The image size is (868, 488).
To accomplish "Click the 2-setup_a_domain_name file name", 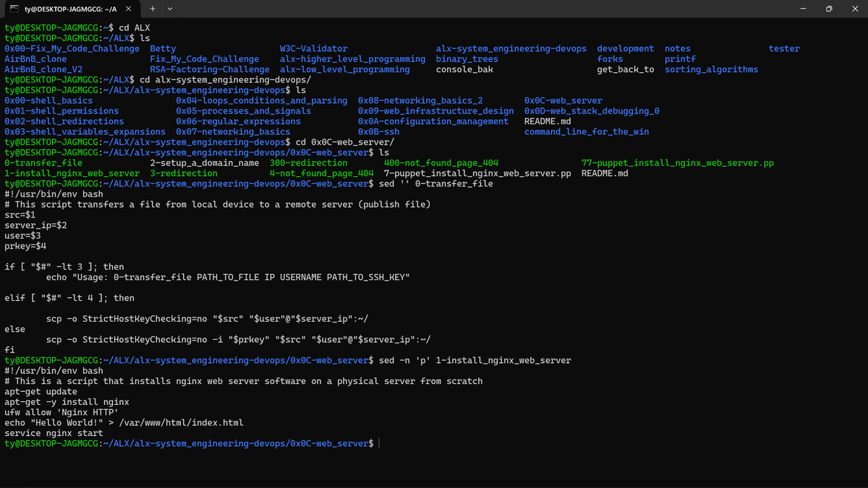I will pyautogui.click(x=205, y=163).
